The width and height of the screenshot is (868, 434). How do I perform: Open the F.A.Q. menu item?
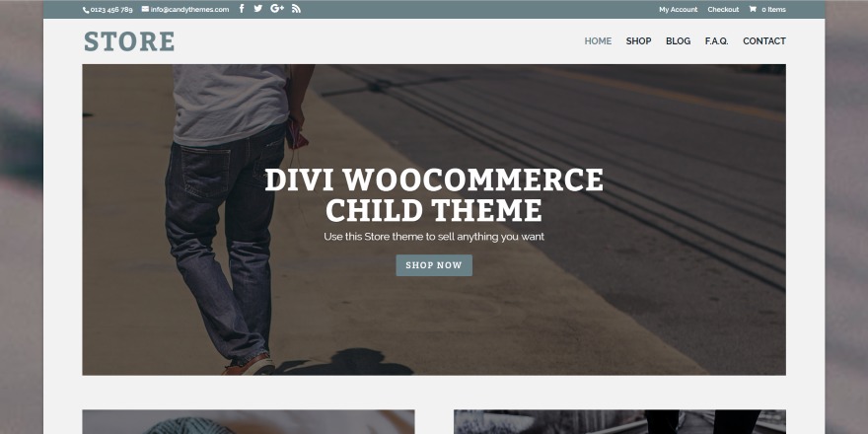[716, 41]
